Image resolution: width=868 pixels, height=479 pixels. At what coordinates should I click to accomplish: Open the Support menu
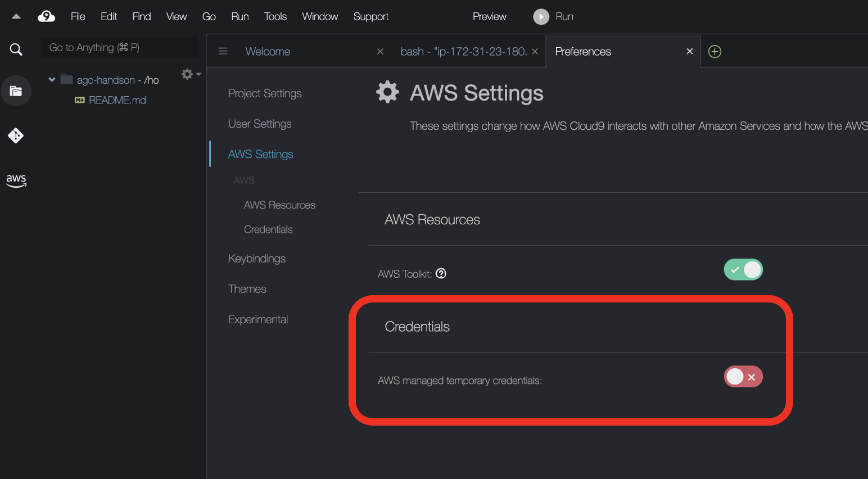371,17
